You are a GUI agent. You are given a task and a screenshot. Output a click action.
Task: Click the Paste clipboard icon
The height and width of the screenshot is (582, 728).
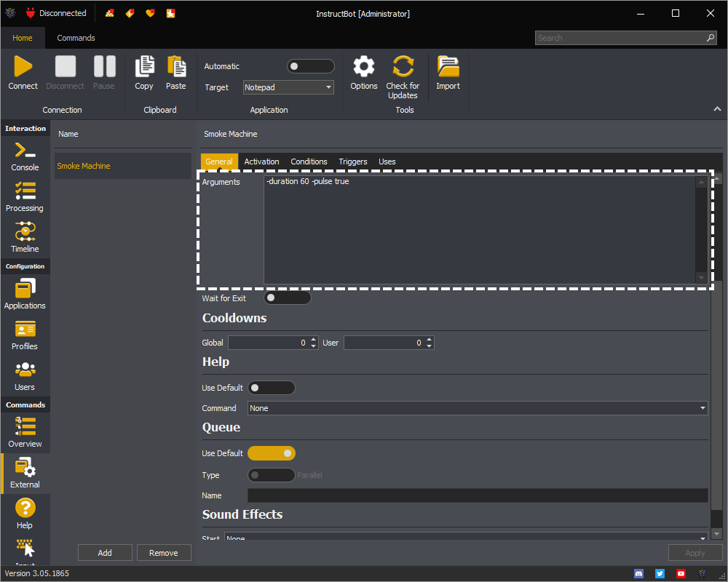coord(176,66)
